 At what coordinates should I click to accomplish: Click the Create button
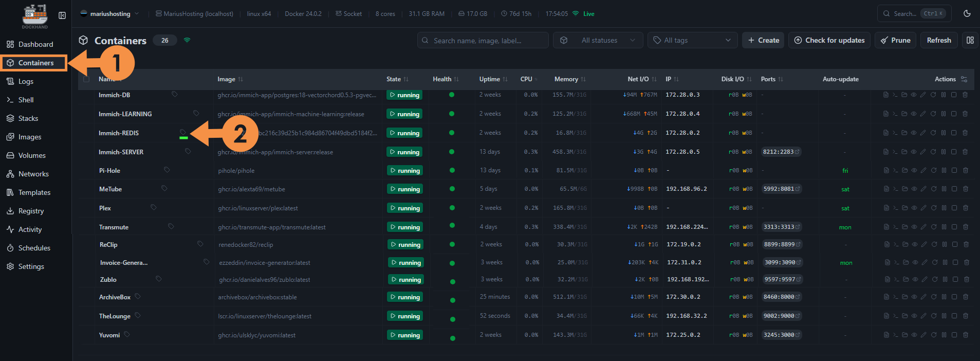[763, 40]
